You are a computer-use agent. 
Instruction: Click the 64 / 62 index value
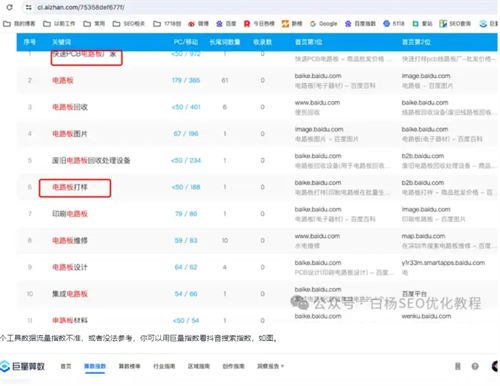(186, 267)
